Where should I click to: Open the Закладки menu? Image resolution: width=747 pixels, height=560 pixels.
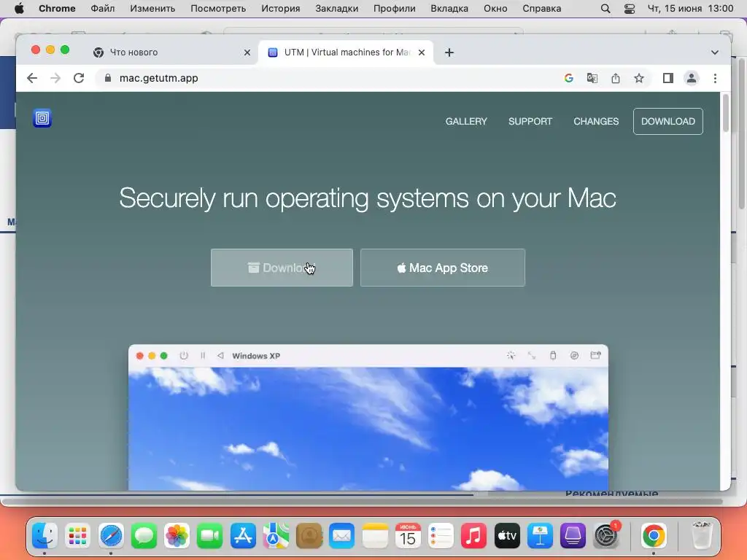tap(337, 9)
